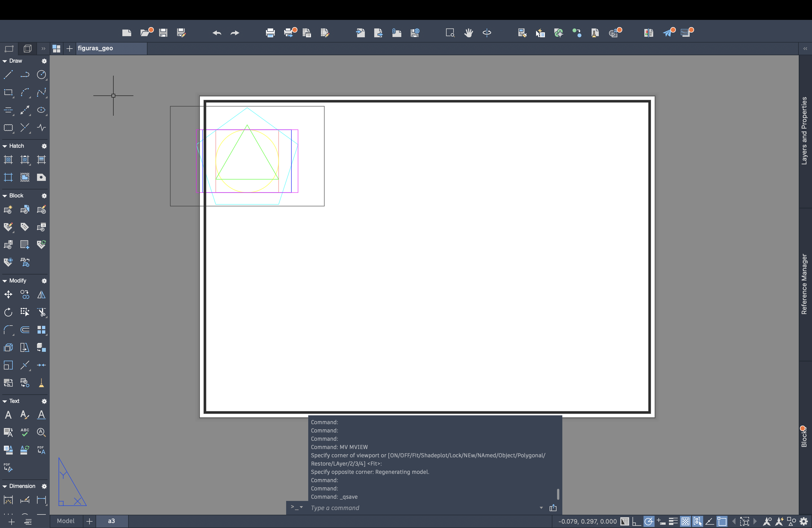
Task: Select the Circle draw tool
Action: 41,74
